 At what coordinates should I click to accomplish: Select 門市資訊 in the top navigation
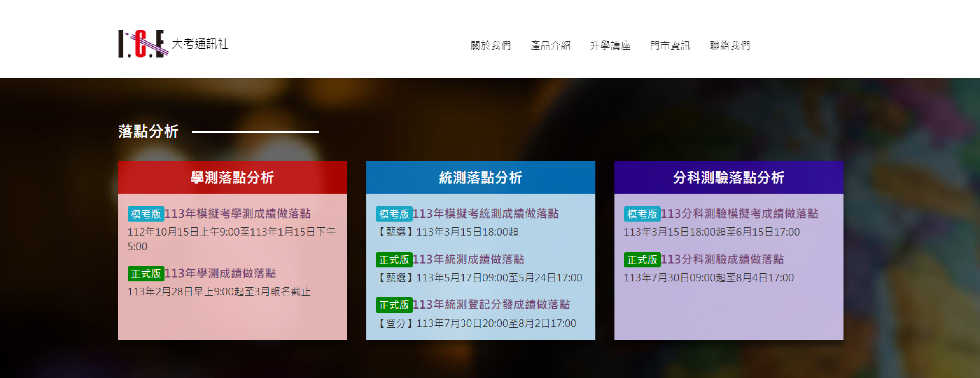(670, 46)
